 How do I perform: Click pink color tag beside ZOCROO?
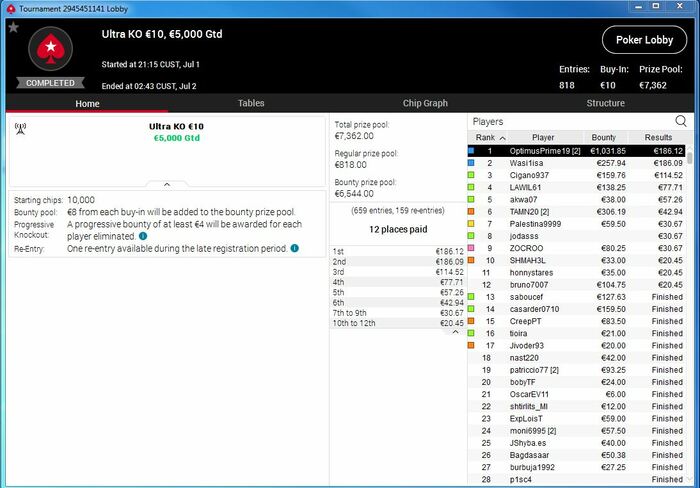pos(471,248)
